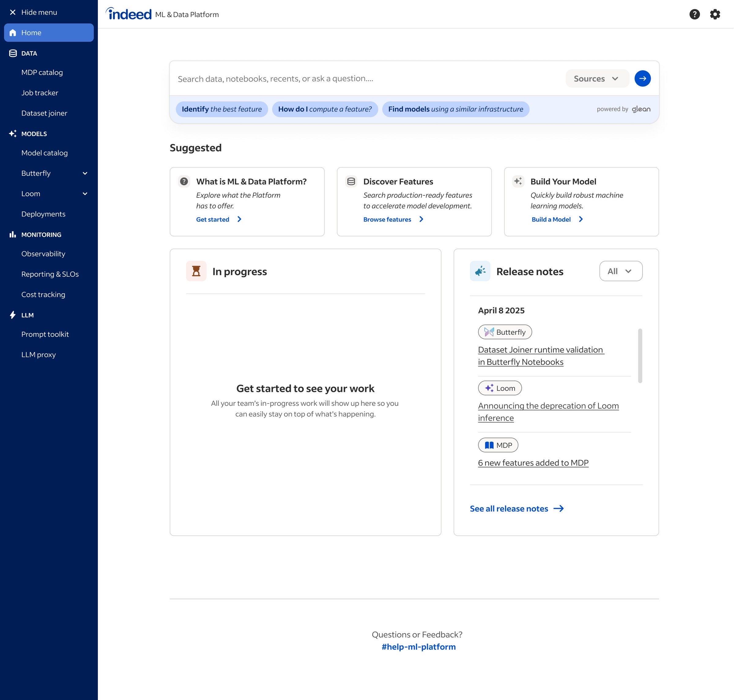Click arrow beside See all release notes
This screenshot has height=700, width=734.
[x=558, y=509]
